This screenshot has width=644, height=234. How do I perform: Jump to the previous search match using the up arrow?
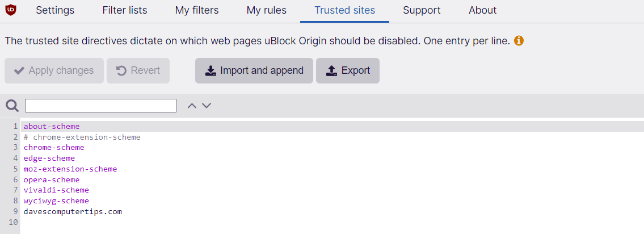pyautogui.click(x=192, y=106)
